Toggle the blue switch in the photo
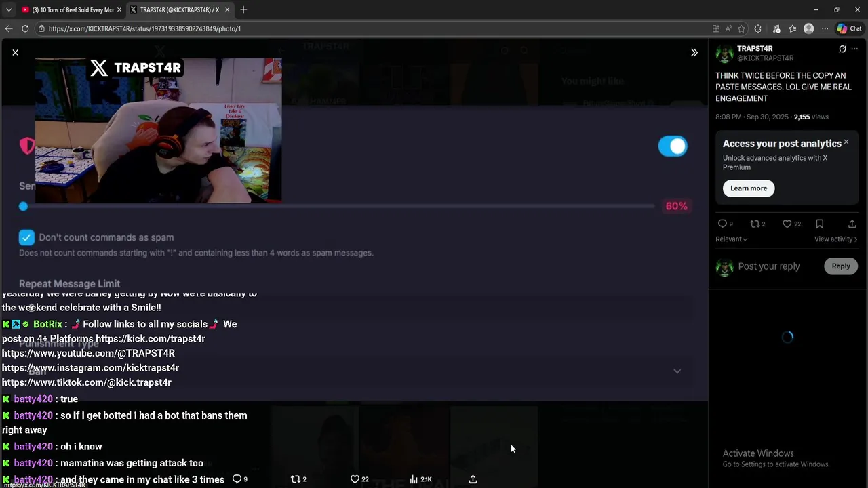This screenshot has width=868, height=488. [673, 146]
